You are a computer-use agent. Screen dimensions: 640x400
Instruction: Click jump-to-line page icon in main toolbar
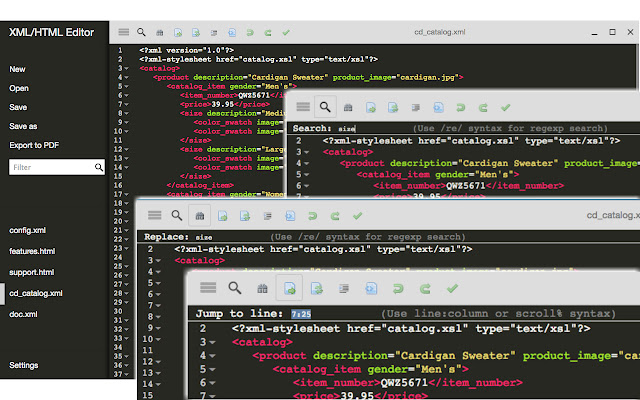178,32
